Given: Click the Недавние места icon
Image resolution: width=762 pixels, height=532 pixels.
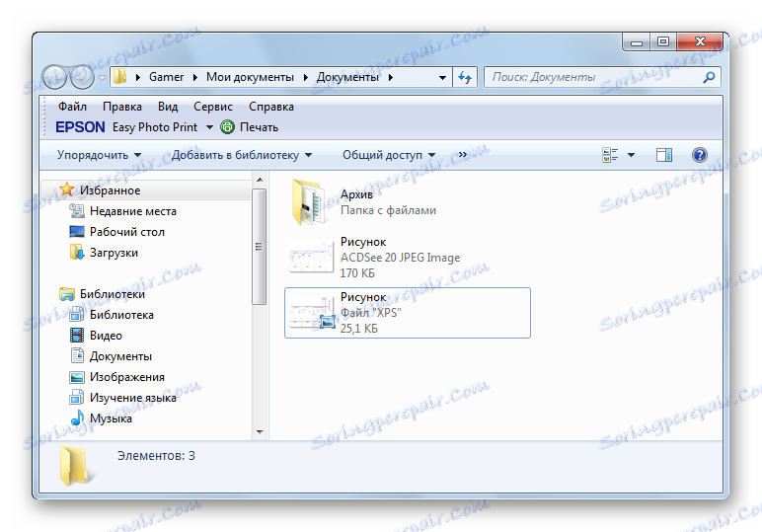Looking at the screenshot, I should (76, 211).
